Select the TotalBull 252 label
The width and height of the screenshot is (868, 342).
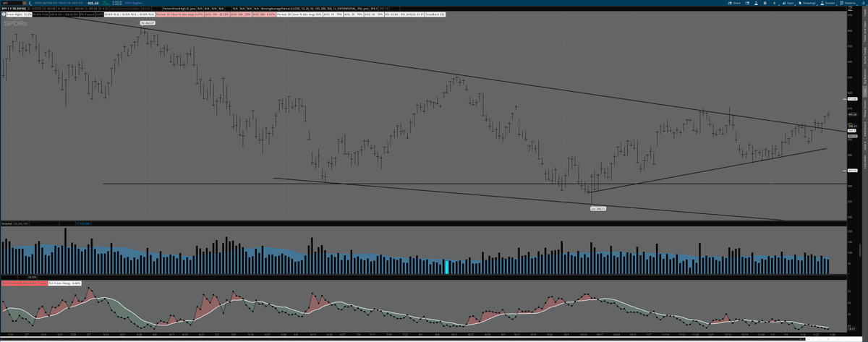pos(435,14)
